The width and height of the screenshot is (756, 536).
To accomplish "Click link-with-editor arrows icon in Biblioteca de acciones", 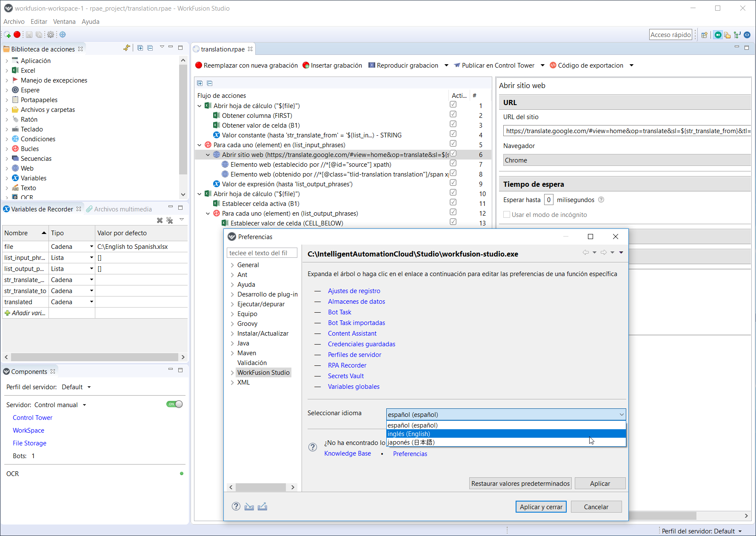I will tap(127, 48).
